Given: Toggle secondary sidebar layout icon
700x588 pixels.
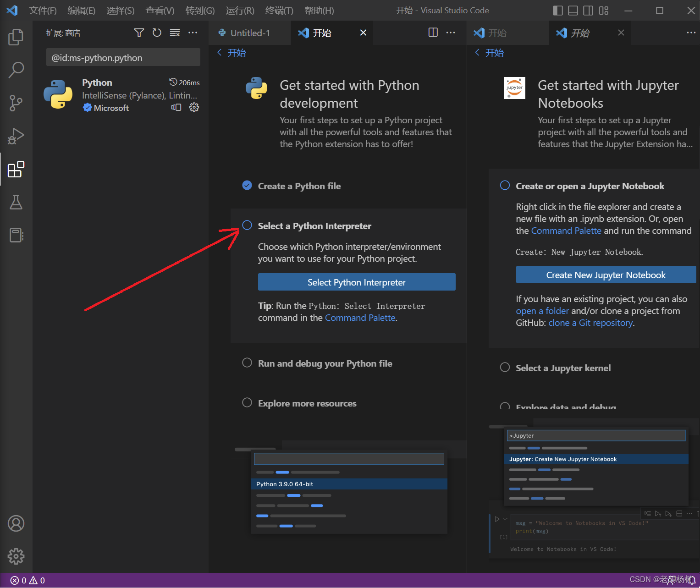Looking at the screenshot, I should (x=588, y=11).
